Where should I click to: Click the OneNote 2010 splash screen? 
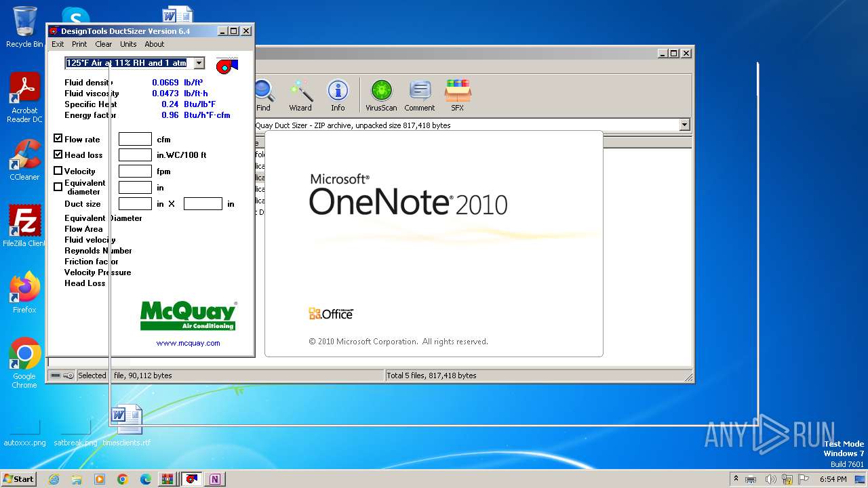pos(433,243)
